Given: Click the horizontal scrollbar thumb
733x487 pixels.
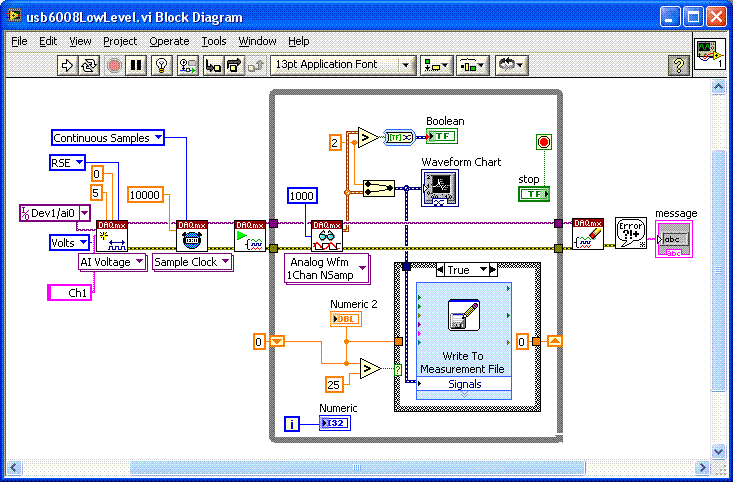Looking at the screenshot, I should point(357,467).
